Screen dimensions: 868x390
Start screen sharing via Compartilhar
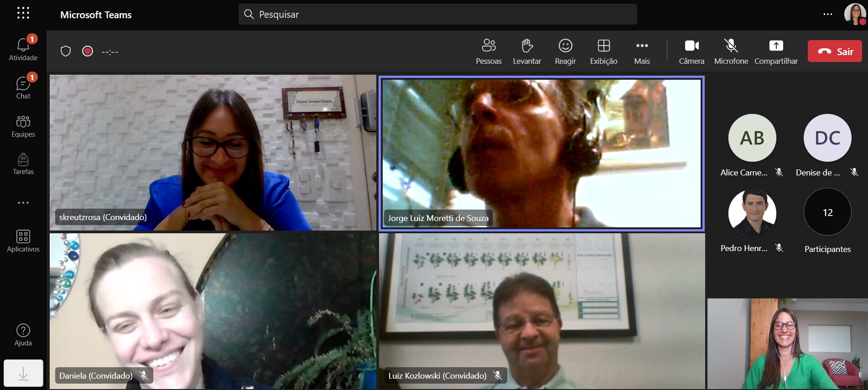(776, 51)
